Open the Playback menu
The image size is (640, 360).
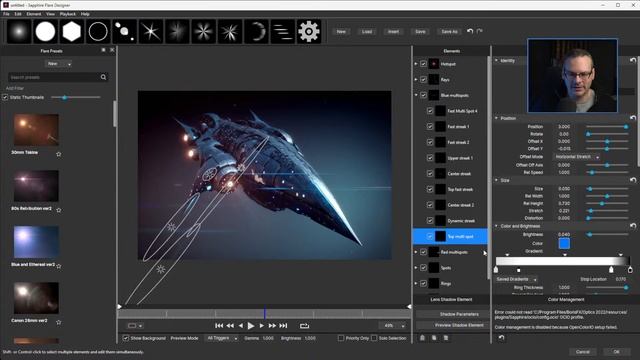(68, 14)
